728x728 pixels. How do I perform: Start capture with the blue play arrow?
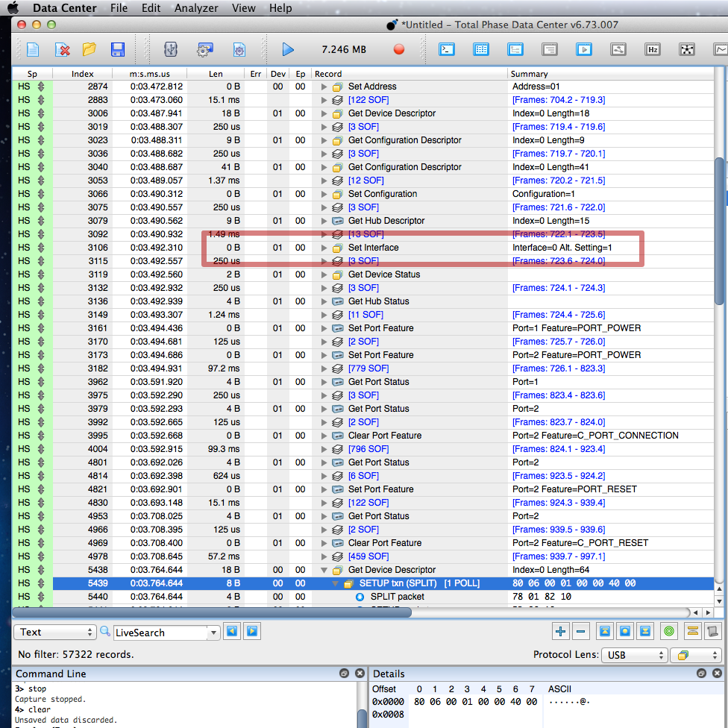[288, 49]
